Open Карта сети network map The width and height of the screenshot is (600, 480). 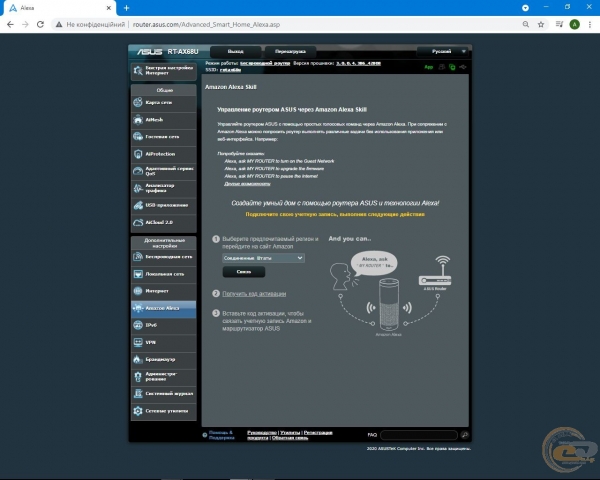tap(164, 103)
